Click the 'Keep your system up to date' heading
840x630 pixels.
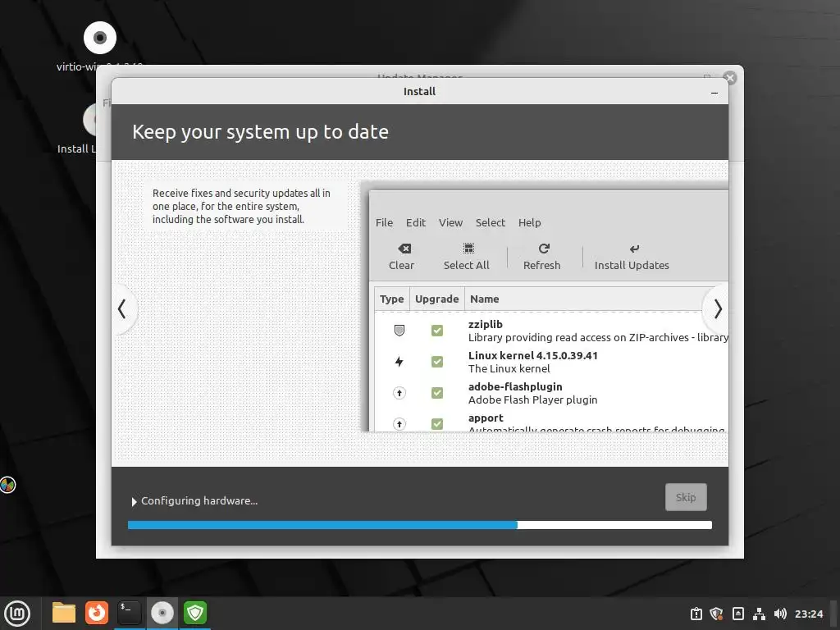point(260,132)
